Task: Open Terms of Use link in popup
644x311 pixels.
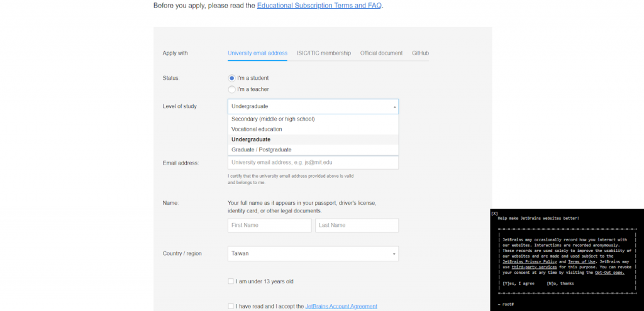Action: click(582, 261)
